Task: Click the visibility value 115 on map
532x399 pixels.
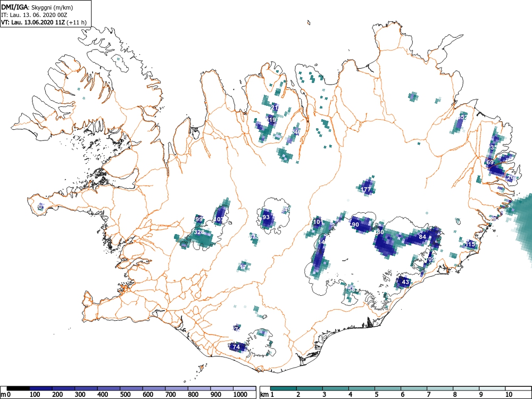Action: click(x=470, y=244)
